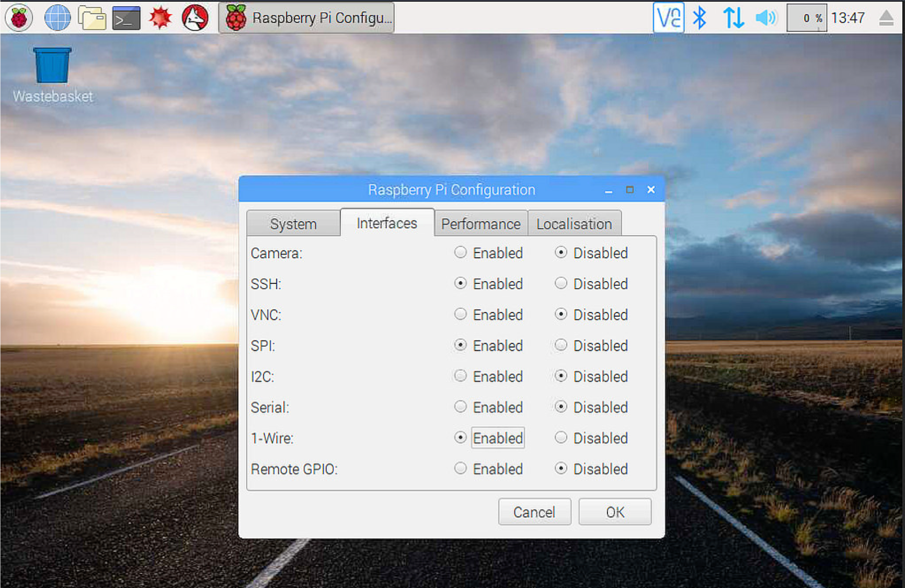Enable the VNC interface
Viewport: 905px width, 588px height.
461,314
